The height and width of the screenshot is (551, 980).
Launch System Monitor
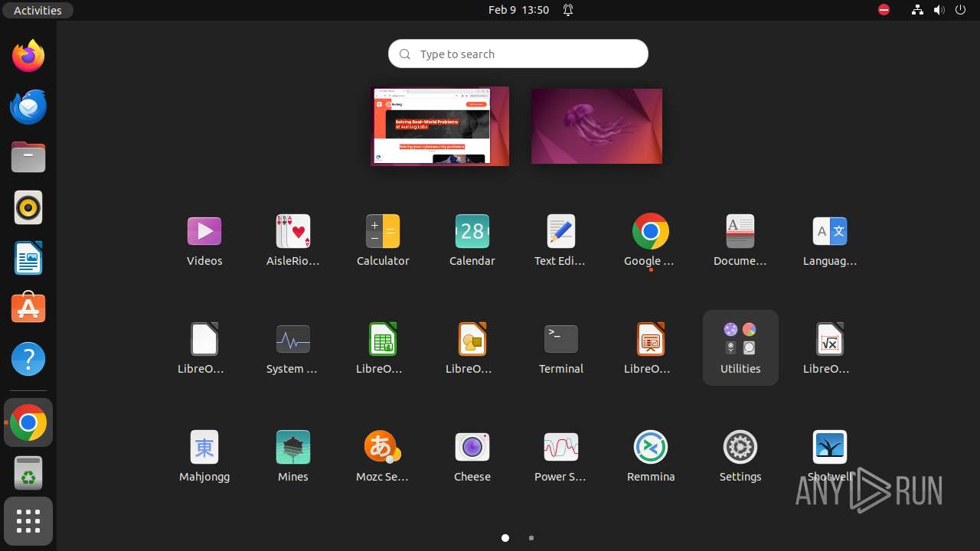293,348
